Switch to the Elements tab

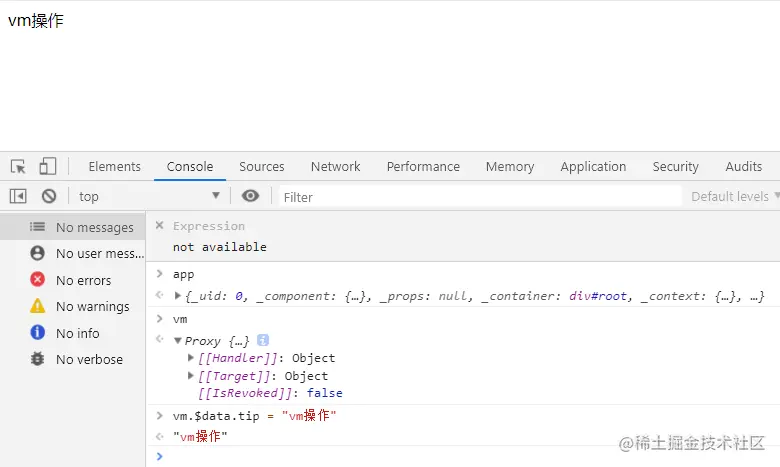tap(114, 167)
